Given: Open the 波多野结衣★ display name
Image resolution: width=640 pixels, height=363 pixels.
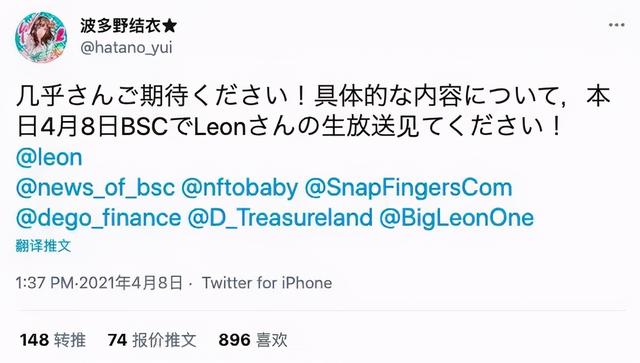Looking at the screenshot, I should (x=129, y=26).
